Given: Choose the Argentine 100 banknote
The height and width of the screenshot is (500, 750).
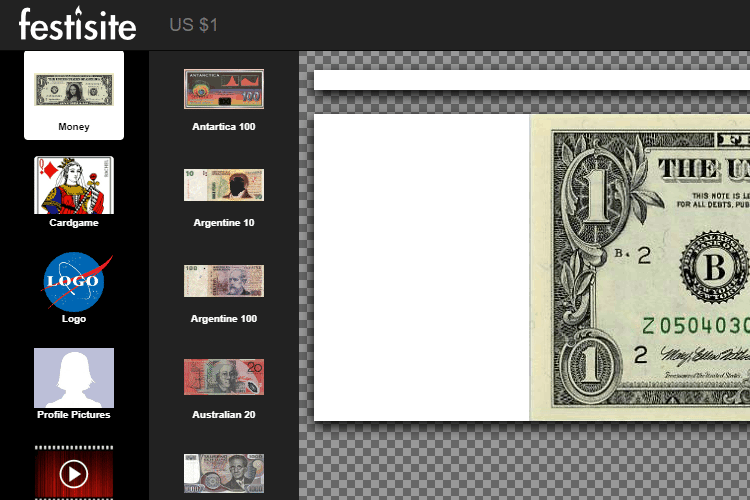Looking at the screenshot, I should pos(224,281).
